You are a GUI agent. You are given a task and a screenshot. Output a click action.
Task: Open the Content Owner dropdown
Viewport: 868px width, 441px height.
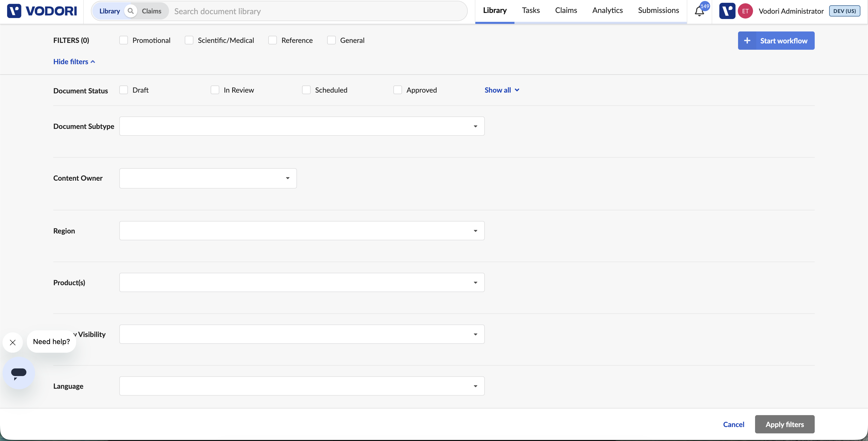[208, 178]
